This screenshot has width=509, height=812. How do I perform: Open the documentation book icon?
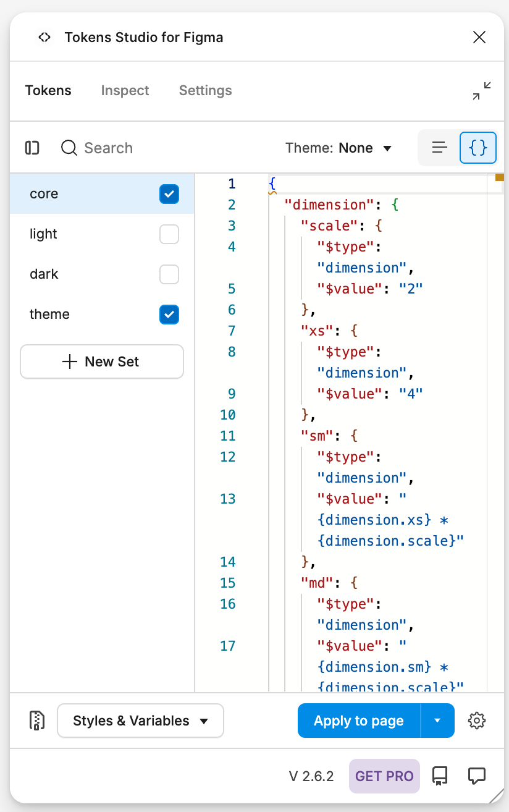440,776
